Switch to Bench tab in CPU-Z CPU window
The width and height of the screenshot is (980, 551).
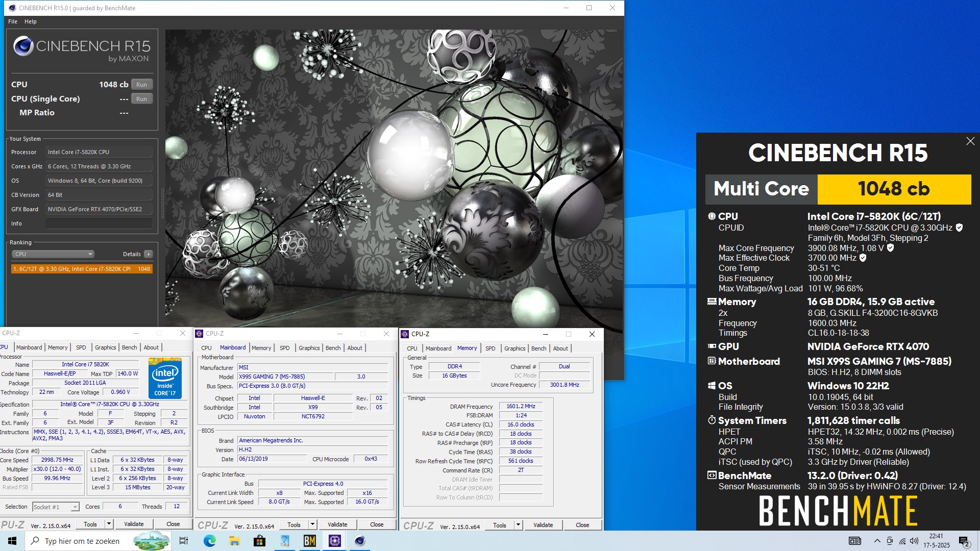pyautogui.click(x=130, y=347)
